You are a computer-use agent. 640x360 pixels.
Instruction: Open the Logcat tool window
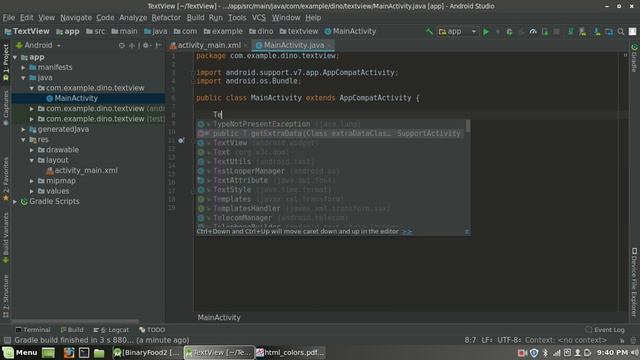click(111, 330)
